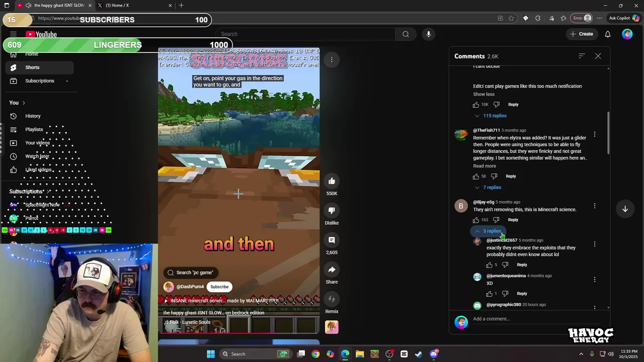This screenshot has height=362, width=644.
Task: Show hidden system tray icons
Action: [581, 354]
